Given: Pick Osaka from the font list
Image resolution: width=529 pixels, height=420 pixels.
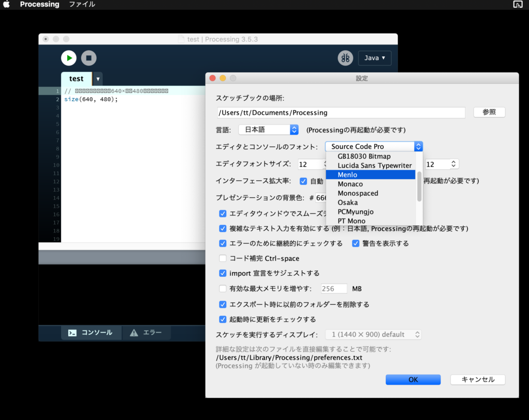Looking at the screenshot, I should pos(370,203).
